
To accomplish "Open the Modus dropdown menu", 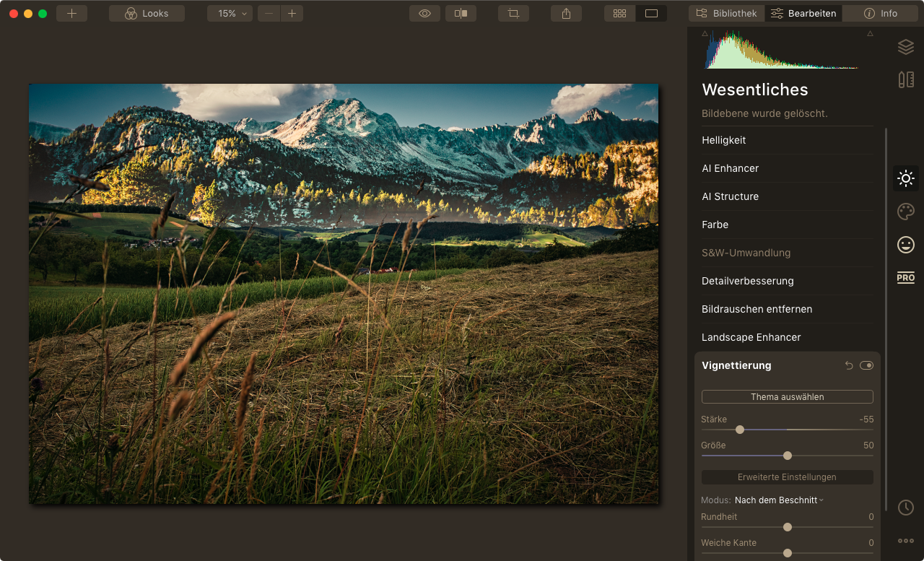I will click(779, 500).
